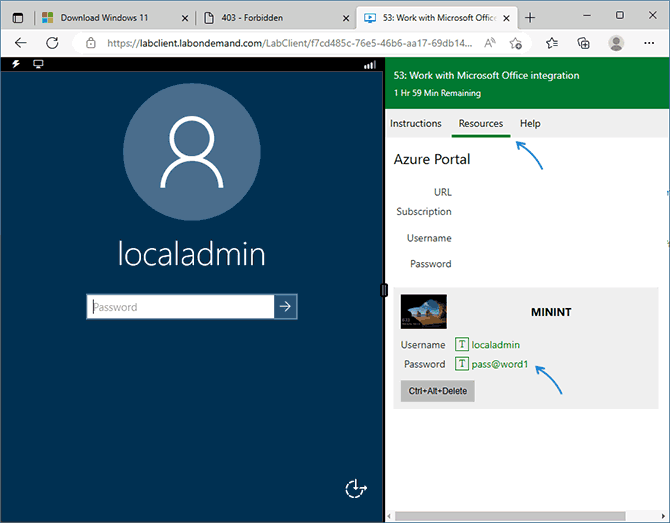Open the Help tab
Image resolution: width=670 pixels, height=523 pixels.
click(530, 123)
